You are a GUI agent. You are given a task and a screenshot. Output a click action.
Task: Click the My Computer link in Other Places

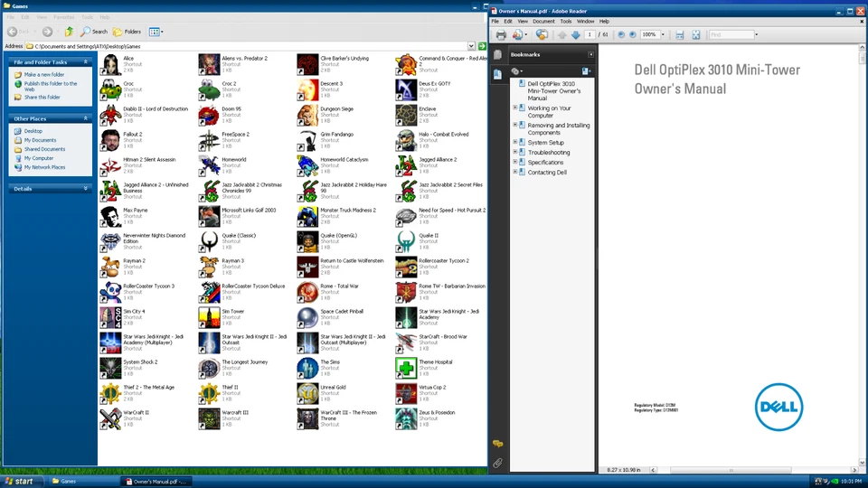[x=39, y=158]
